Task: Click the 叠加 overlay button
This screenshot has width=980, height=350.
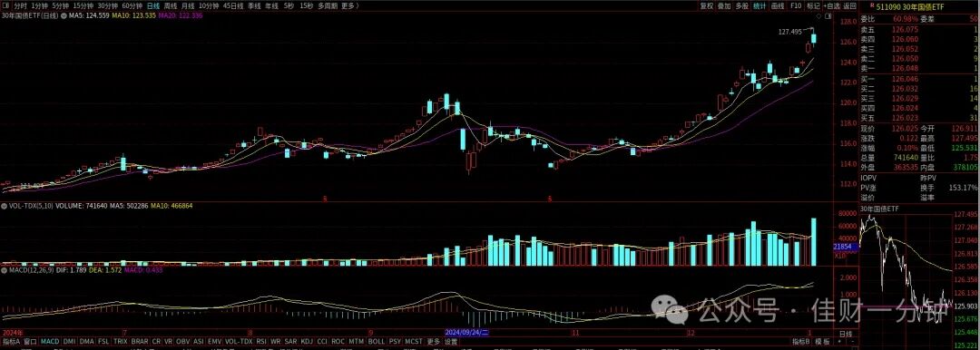Action: pos(724,5)
